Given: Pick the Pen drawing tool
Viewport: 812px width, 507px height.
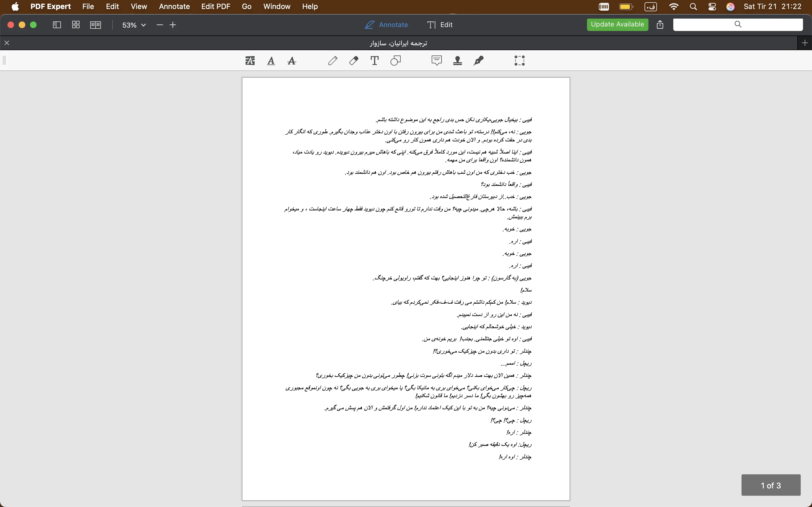Looking at the screenshot, I should click(x=332, y=61).
